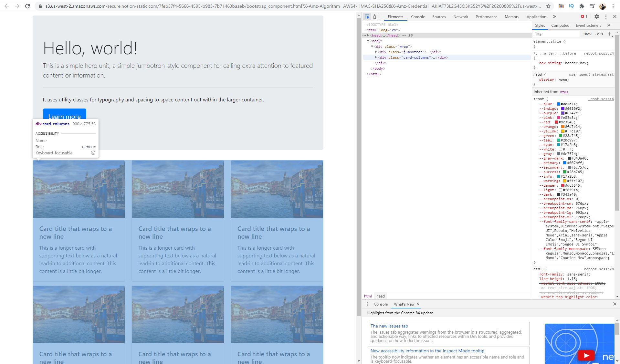Activate the inspect element picker icon
The width and height of the screenshot is (620, 364).
[x=367, y=16]
